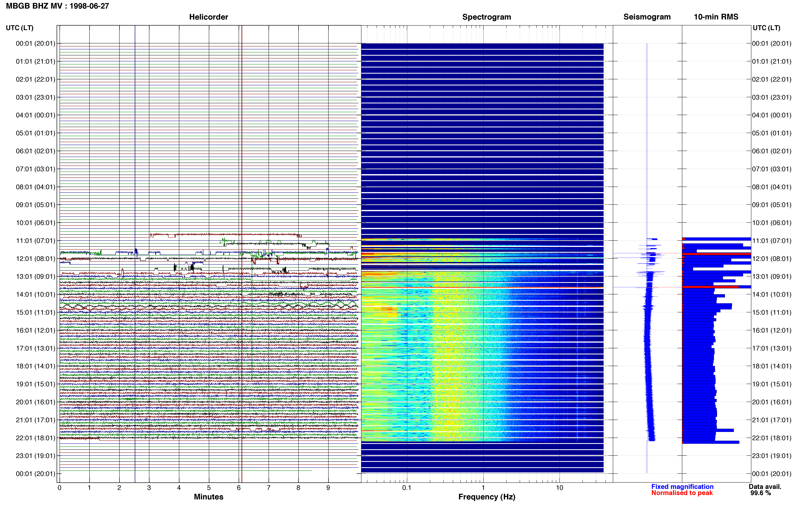Viewport: 812px width, 508px height.
Task: Select the 'Fixed magnification' legend entry
Action: point(682,486)
